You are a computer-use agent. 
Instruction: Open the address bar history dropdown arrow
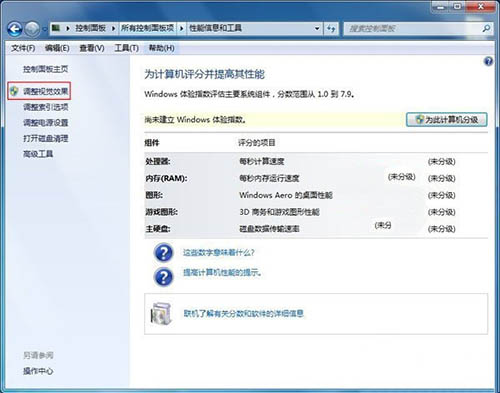coord(317,28)
